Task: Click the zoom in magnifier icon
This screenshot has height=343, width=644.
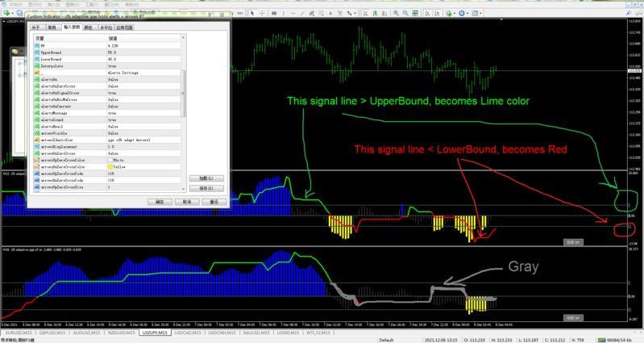Action: pyautogui.click(x=396, y=13)
